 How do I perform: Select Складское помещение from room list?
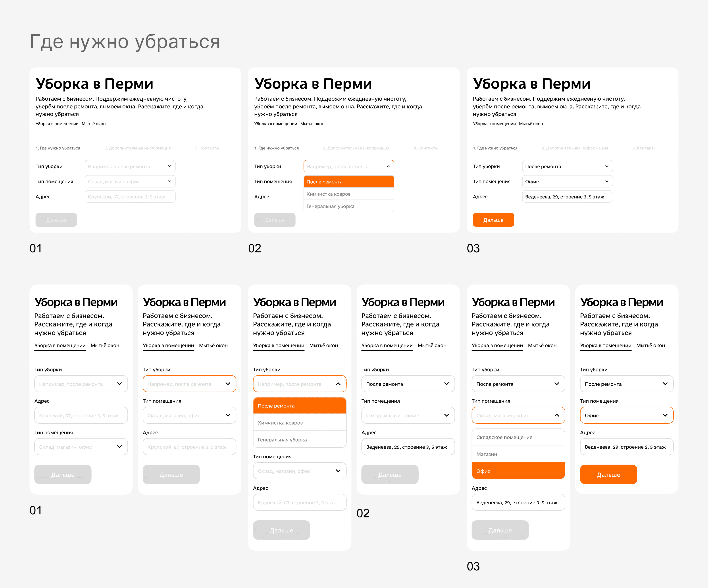pyautogui.click(x=518, y=437)
